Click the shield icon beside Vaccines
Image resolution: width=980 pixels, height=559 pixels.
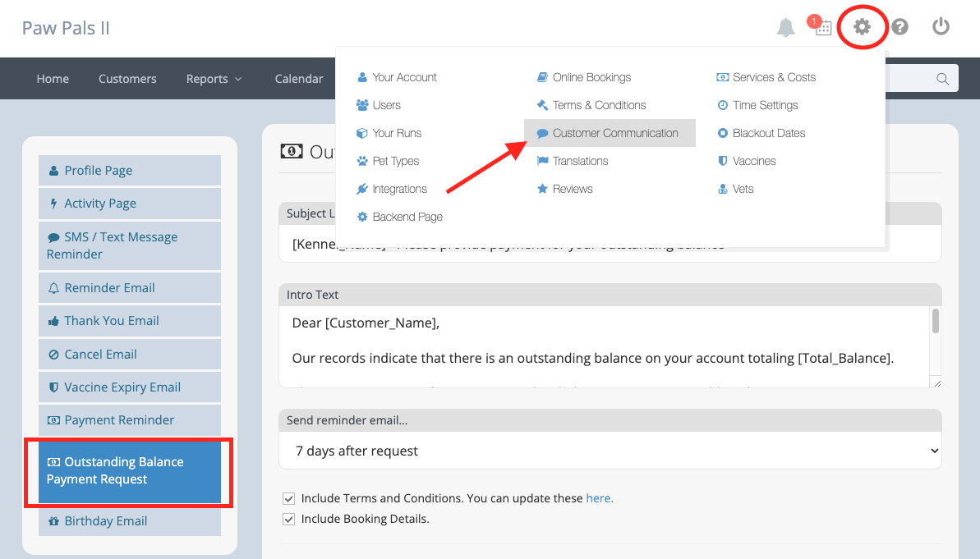pos(723,161)
